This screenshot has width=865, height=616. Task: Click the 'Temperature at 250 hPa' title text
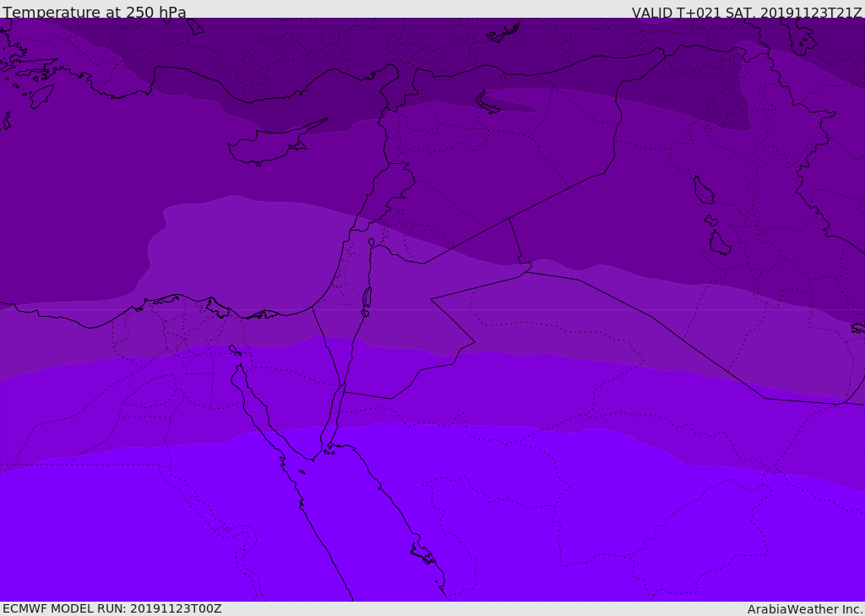pyautogui.click(x=95, y=12)
